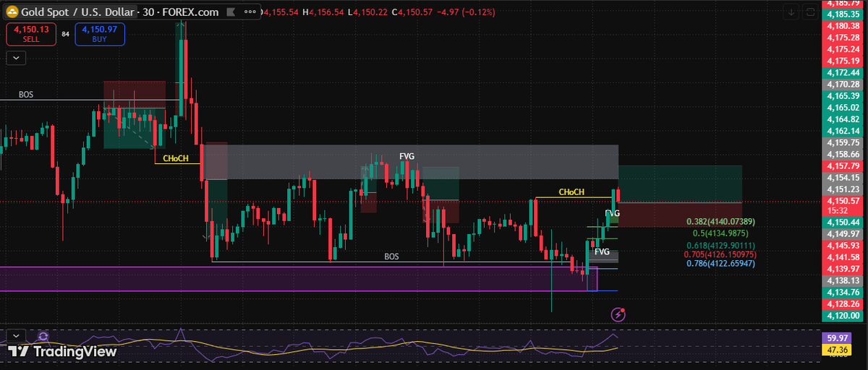Click the 4,128.26 red price scale label
The width and height of the screenshot is (868, 370).
click(x=845, y=304)
